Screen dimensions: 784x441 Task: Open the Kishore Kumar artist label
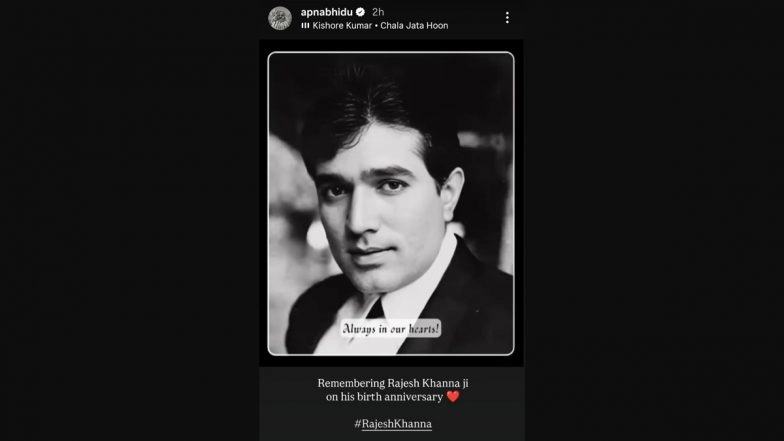[x=342, y=26]
